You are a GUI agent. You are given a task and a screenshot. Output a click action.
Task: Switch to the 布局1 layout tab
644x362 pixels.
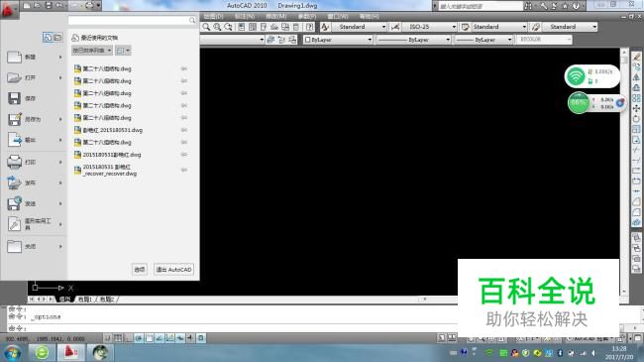click(x=85, y=300)
